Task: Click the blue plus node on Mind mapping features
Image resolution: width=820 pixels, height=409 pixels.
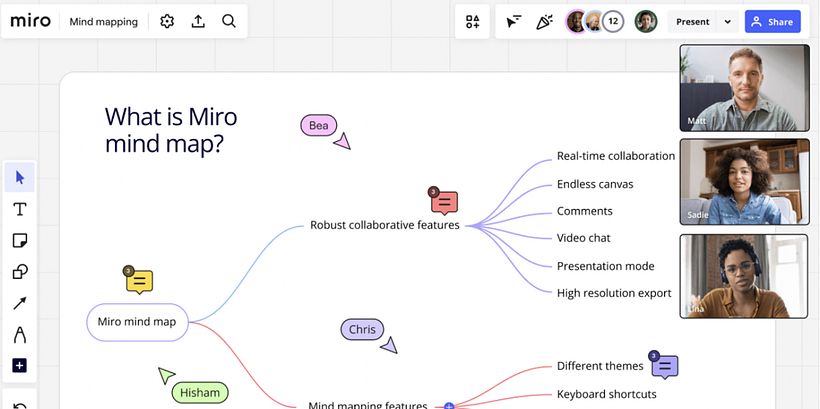Action: [x=448, y=406]
